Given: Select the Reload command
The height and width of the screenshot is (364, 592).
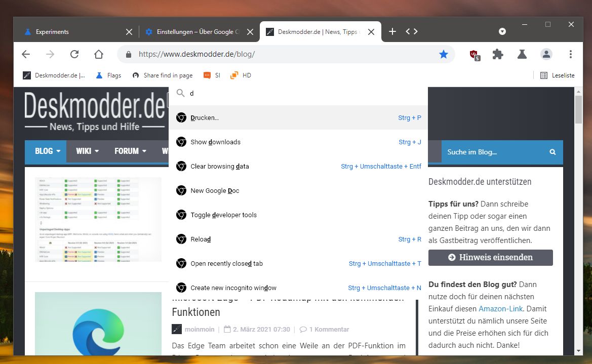Looking at the screenshot, I should pos(298,239).
